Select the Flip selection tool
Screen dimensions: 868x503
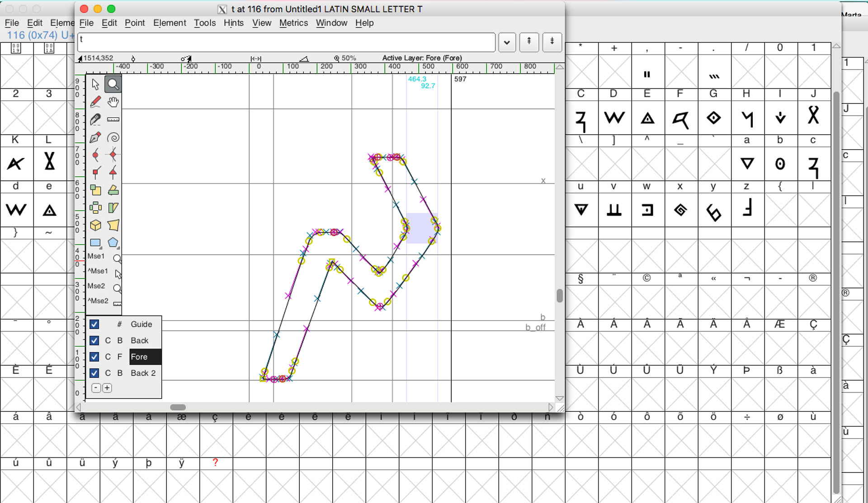point(95,208)
